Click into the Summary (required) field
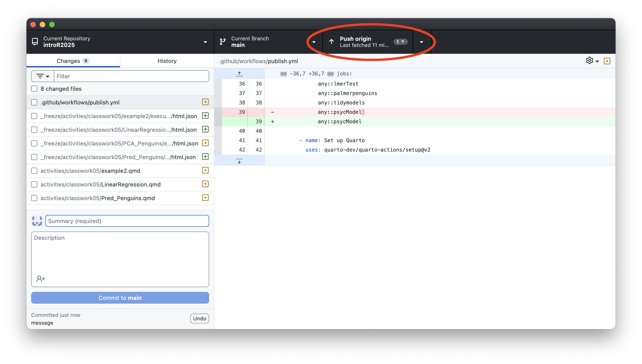Viewport: 642px width, 364px height. [x=127, y=221]
